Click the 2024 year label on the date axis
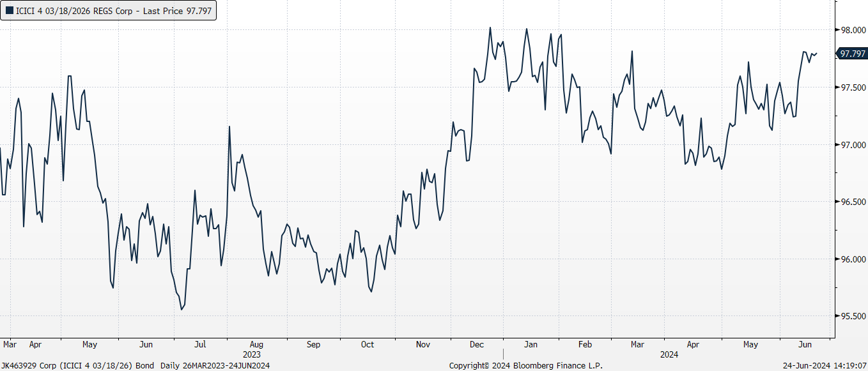Screen dimensions: 868x371 coord(669,354)
